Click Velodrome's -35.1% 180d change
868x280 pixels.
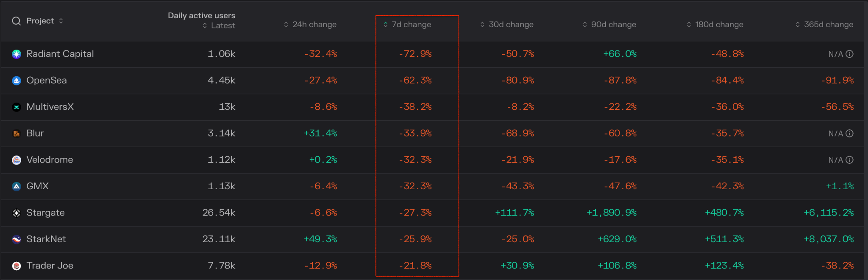pyautogui.click(x=727, y=160)
